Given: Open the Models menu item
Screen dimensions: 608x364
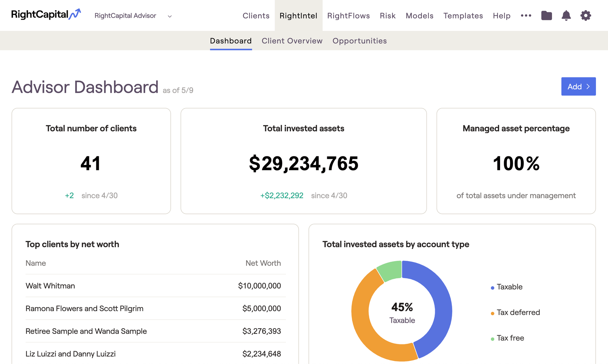Looking at the screenshot, I should coord(420,16).
